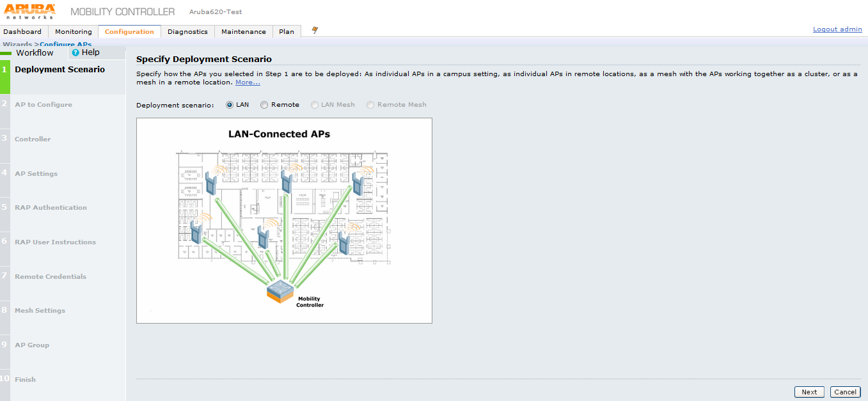The image size is (868, 401).
Task: Cancel the AP configuration wizard
Action: [x=845, y=392]
